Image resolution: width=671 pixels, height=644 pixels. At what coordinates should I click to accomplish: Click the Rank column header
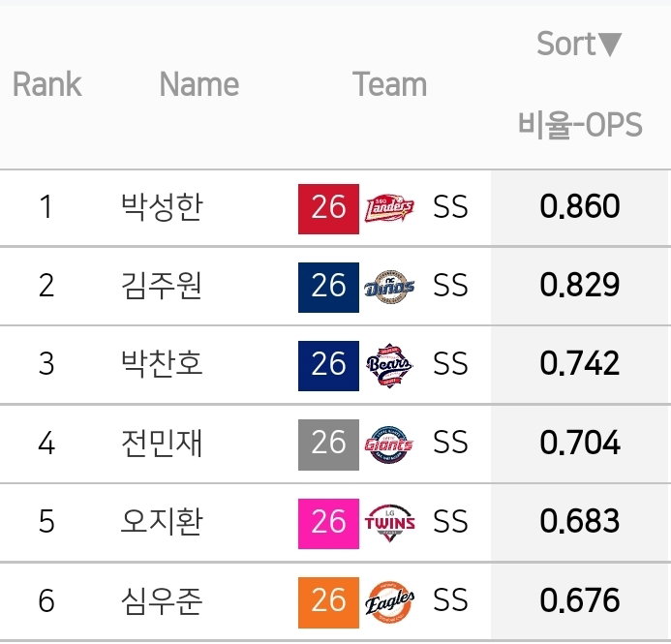47,84
